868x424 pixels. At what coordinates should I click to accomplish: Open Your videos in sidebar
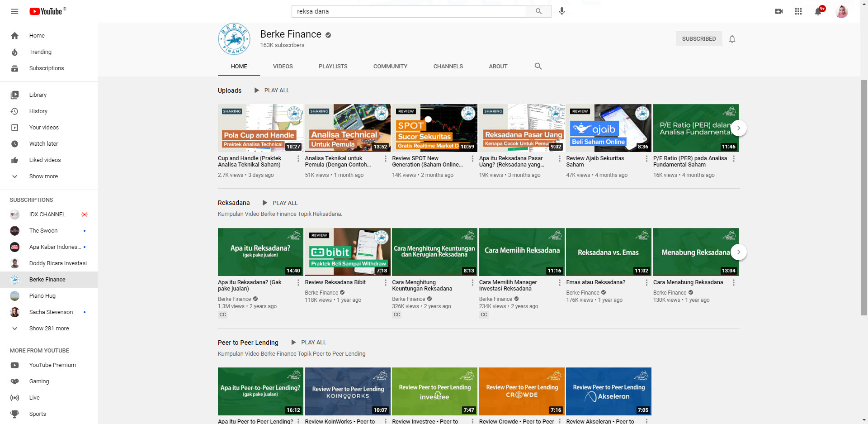(49, 128)
